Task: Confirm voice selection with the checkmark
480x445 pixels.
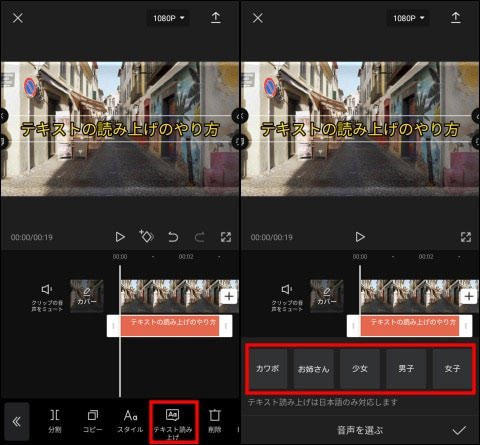Action: pyautogui.click(x=459, y=430)
